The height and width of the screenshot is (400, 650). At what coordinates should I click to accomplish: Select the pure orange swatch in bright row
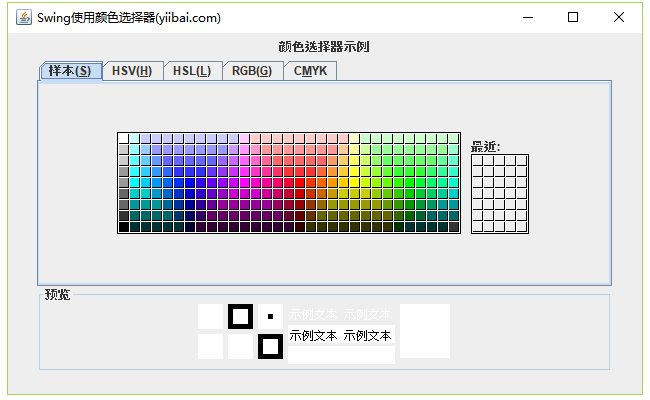click(x=333, y=183)
